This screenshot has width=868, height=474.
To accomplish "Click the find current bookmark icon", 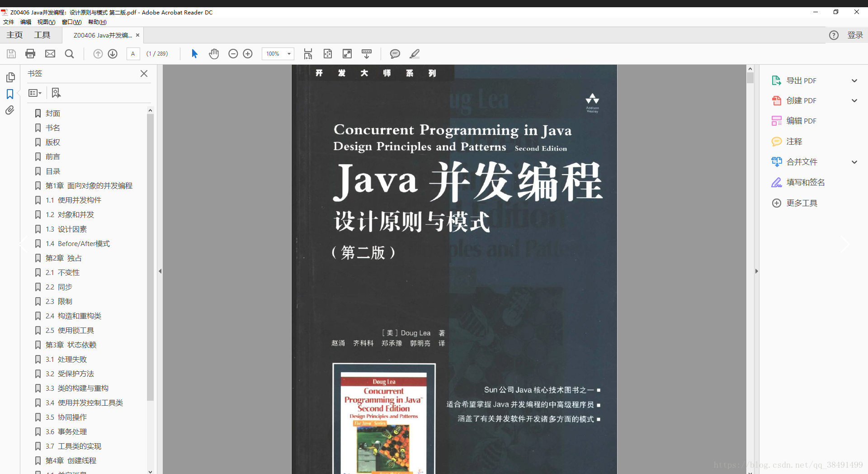I will click(56, 93).
